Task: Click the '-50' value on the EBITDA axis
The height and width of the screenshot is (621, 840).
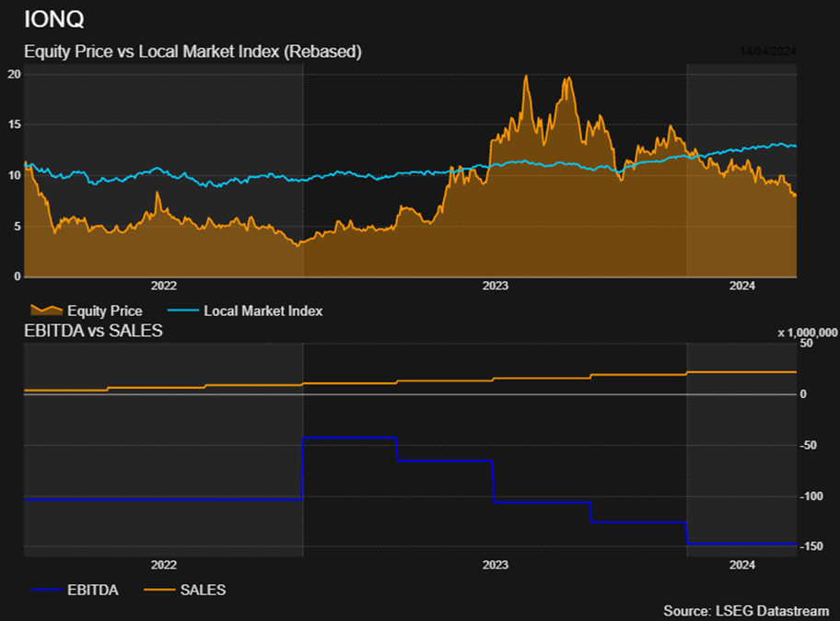Action: point(809,445)
